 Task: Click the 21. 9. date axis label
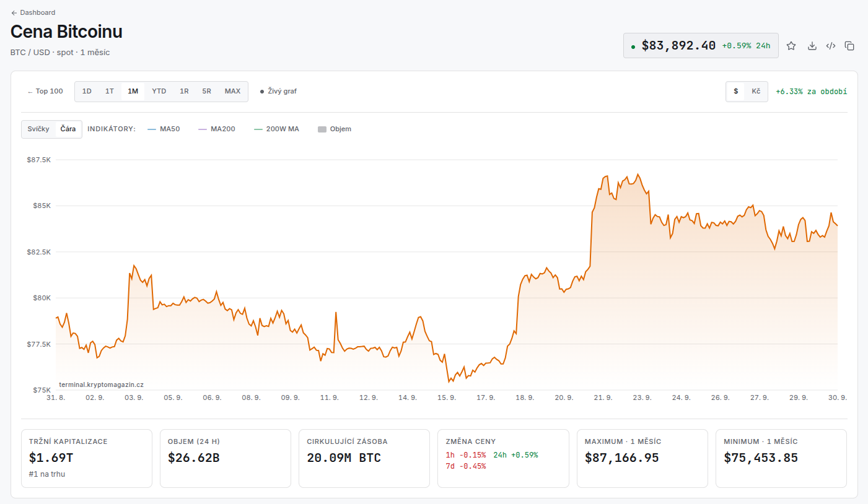tap(602, 398)
